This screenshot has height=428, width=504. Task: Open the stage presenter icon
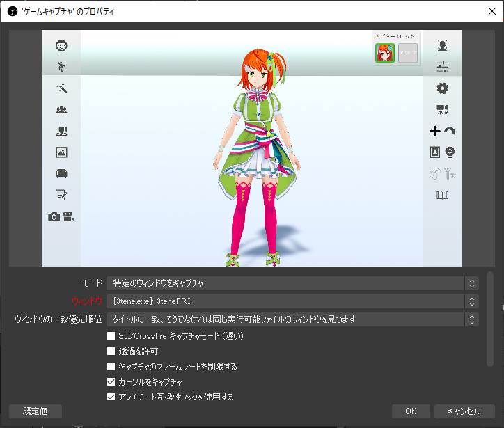pyautogui.click(x=61, y=131)
